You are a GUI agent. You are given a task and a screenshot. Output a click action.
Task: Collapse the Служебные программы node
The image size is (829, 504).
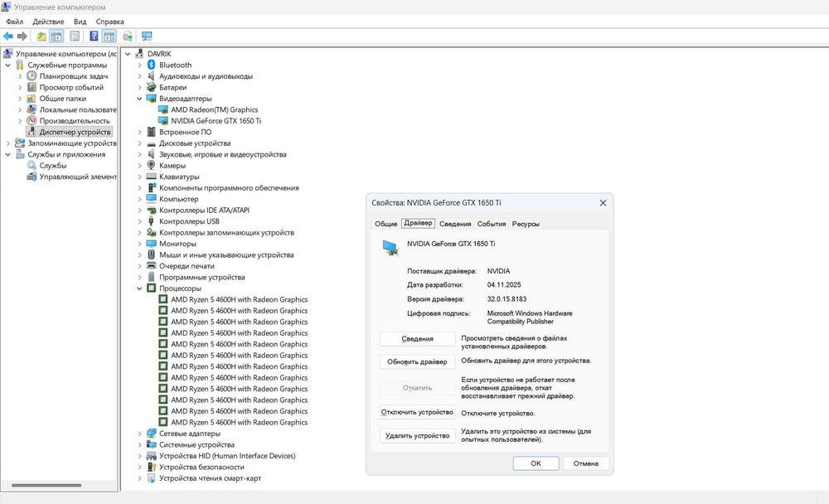(8, 65)
